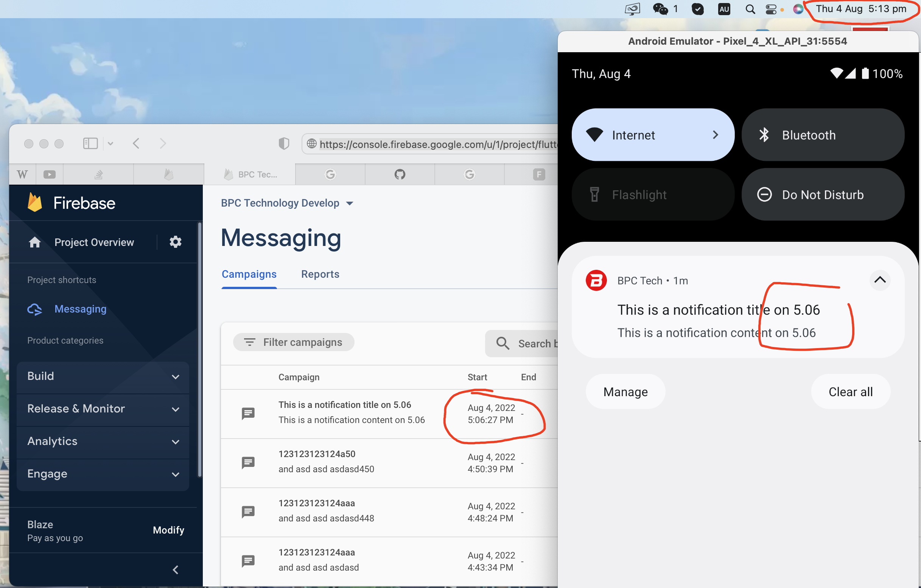This screenshot has height=588, width=921.
Task: Click Siri icon in menu bar
Action: 798,9
